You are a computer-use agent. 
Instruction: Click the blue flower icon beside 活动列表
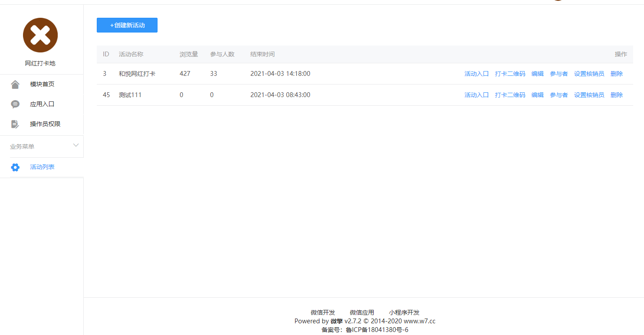(15, 167)
